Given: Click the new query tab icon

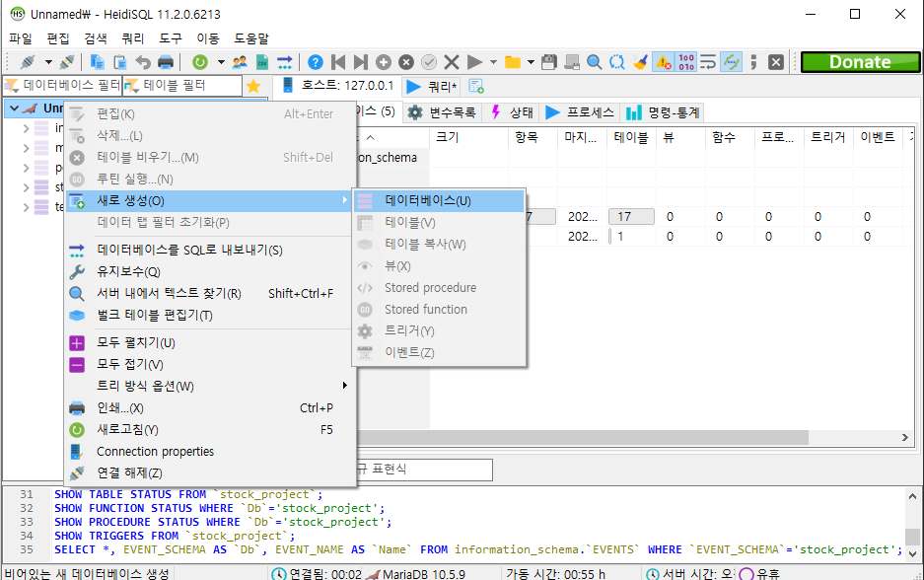Looking at the screenshot, I should pyautogui.click(x=476, y=86).
